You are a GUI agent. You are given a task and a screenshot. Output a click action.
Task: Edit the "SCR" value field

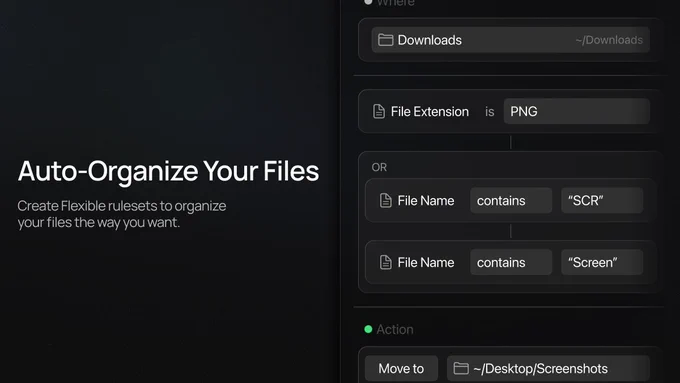[602, 200]
